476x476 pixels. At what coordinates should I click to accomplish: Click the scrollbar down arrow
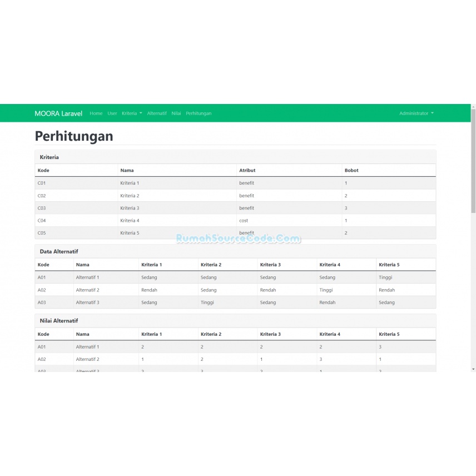pos(473,369)
